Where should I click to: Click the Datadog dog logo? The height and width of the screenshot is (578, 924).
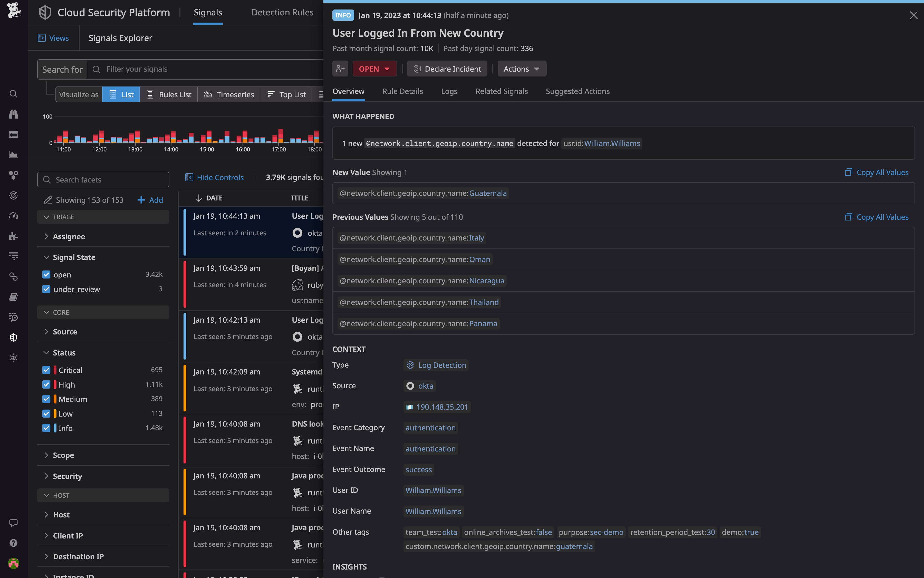click(x=14, y=10)
